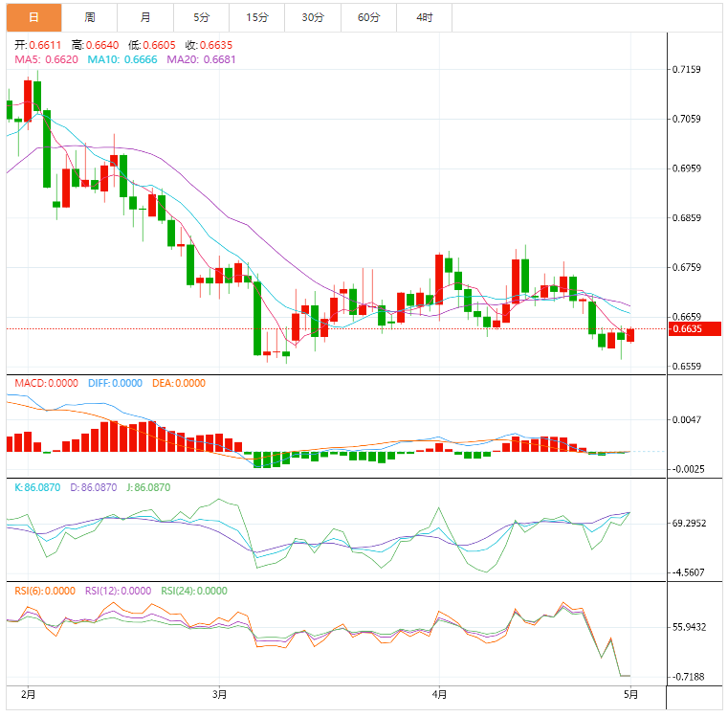
Task: Click the 55.9432 RSI axis label
Action: (x=689, y=628)
